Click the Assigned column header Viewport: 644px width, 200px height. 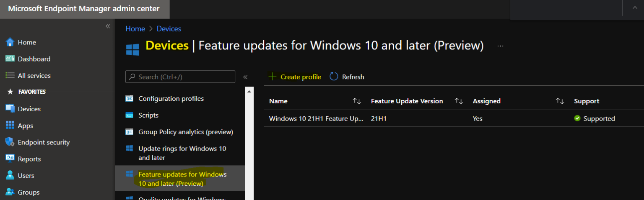tap(487, 101)
